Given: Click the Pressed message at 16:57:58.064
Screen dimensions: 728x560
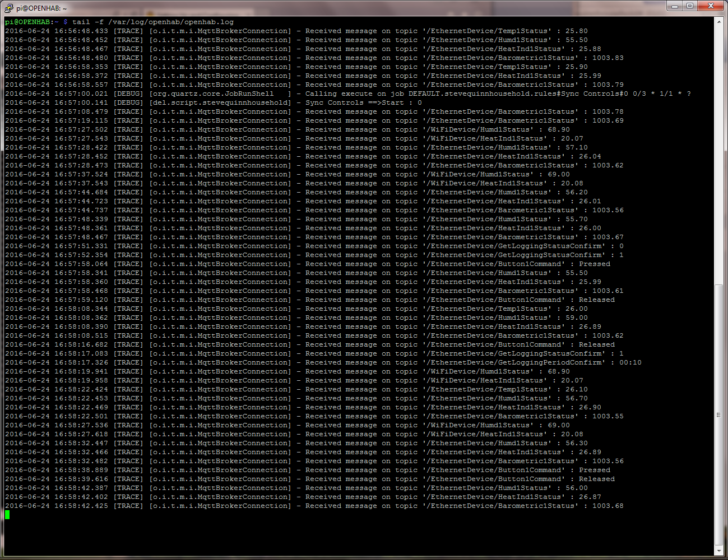Looking at the screenshot, I should click(595, 264).
